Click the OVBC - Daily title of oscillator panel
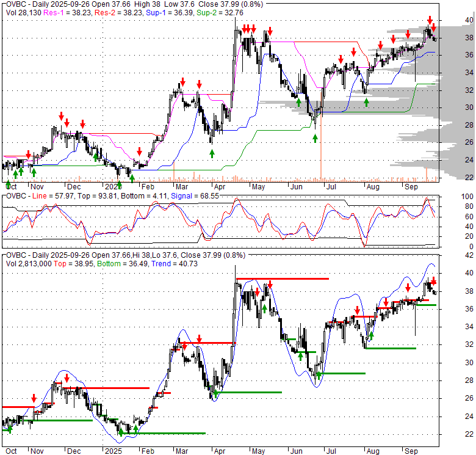Viewport: 476px width, 455px height. (18, 196)
